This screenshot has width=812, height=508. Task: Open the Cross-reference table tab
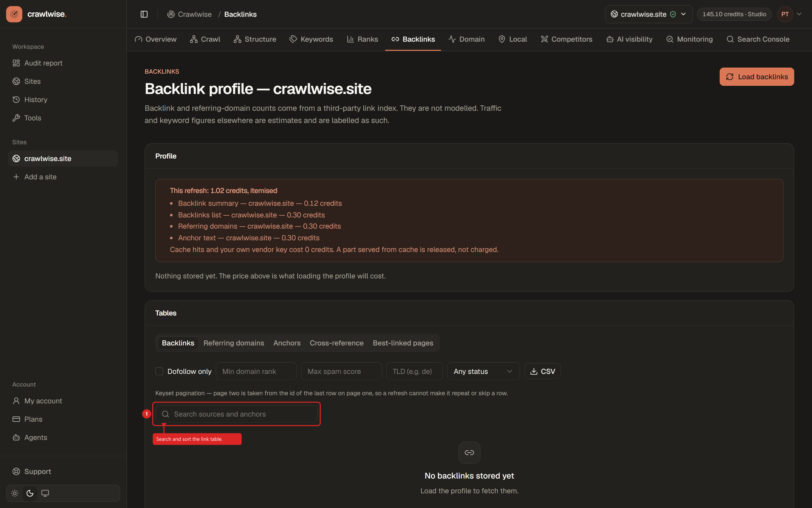336,343
